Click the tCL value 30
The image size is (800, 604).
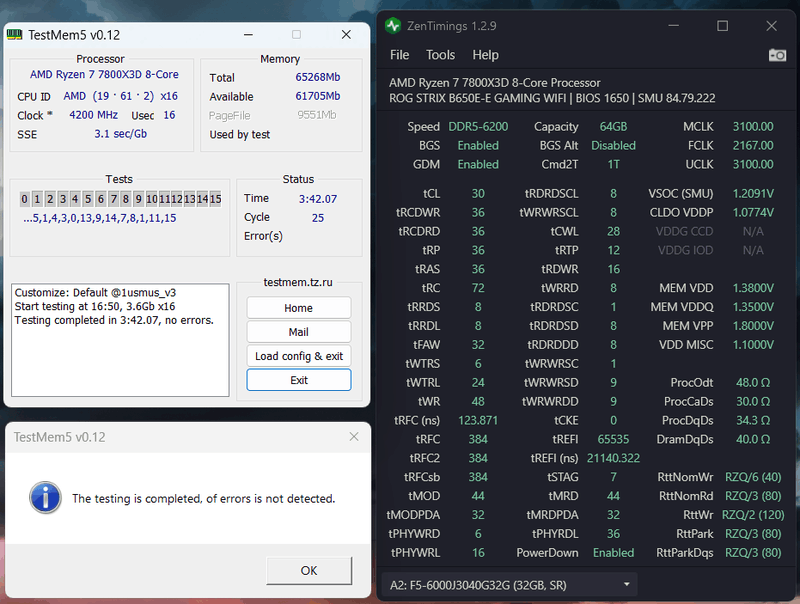478,194
